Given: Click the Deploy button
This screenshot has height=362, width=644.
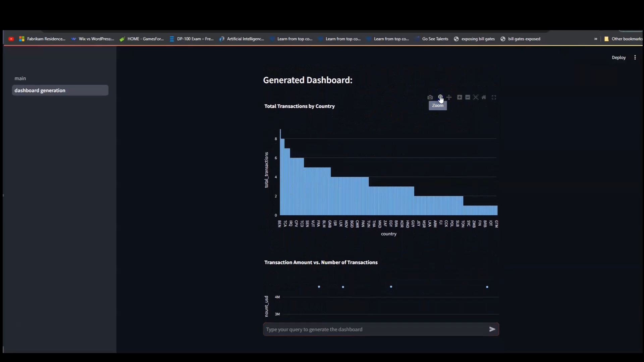Looking at the screenshot, I should (x=619, y=58).
